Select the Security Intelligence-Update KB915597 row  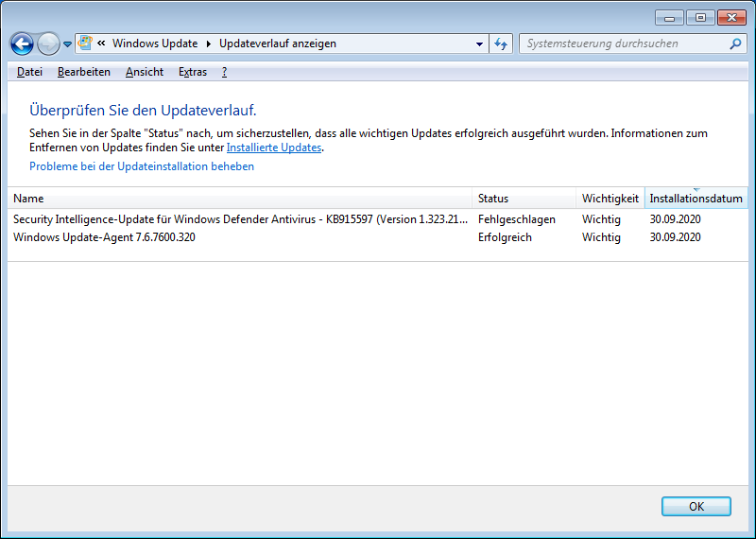pyautogui.click(x=377, y=219)
